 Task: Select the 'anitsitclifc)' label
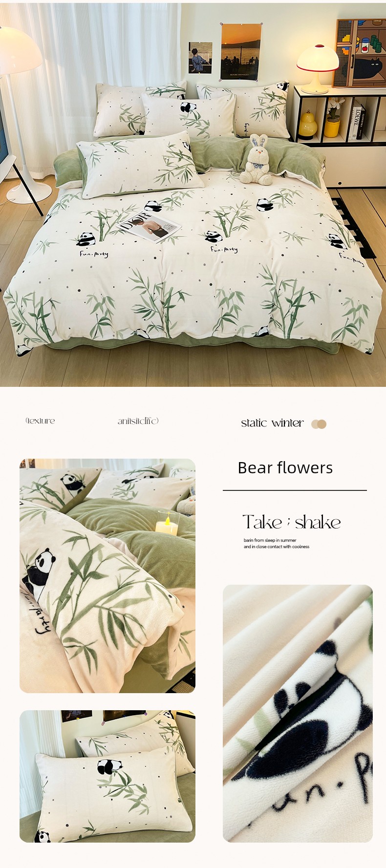pos(138,421)
